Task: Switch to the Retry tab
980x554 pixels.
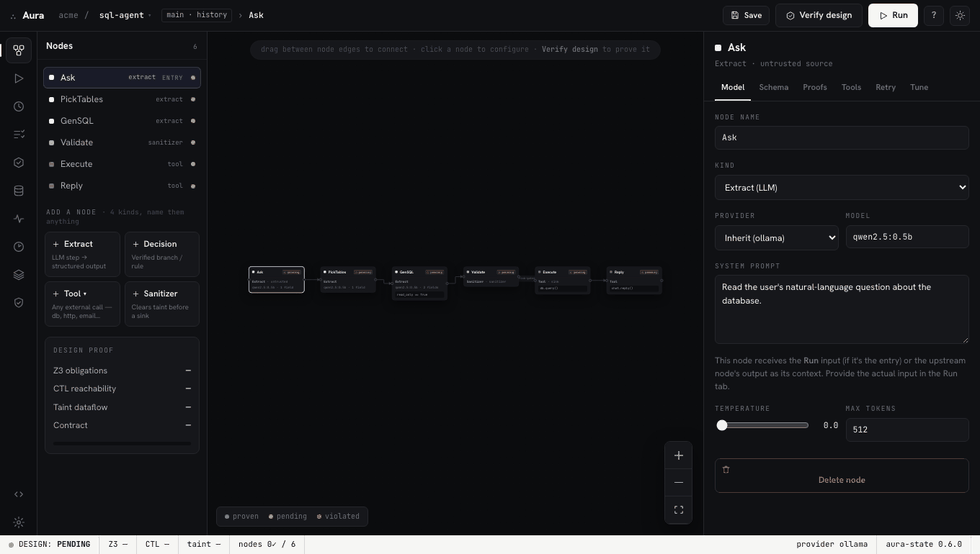Action: (x=886, y=88)
